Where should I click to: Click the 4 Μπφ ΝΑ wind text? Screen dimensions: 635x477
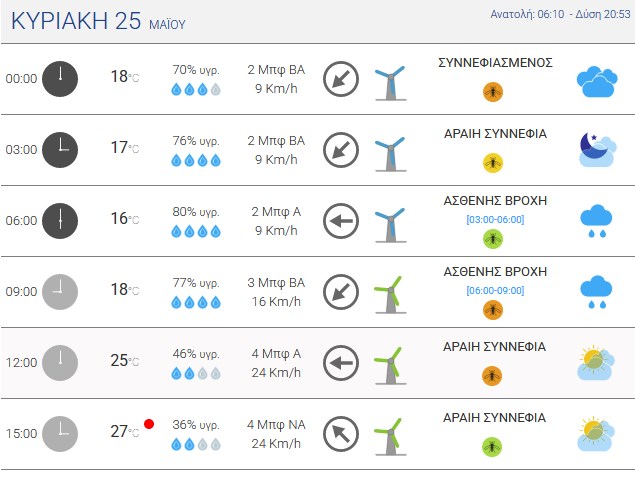tap(276, 425)
